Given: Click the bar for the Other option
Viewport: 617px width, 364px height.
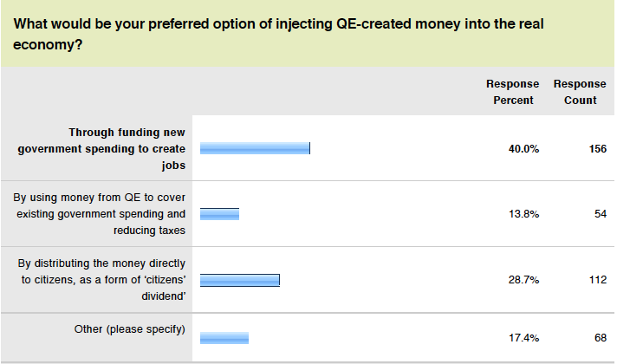Looking at the screenshot, I should point(224,338).
